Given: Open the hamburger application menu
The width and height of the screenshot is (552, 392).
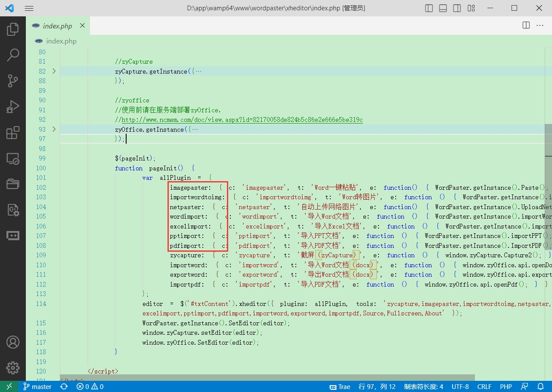Looking at the screenshot, I should [29, 8].
